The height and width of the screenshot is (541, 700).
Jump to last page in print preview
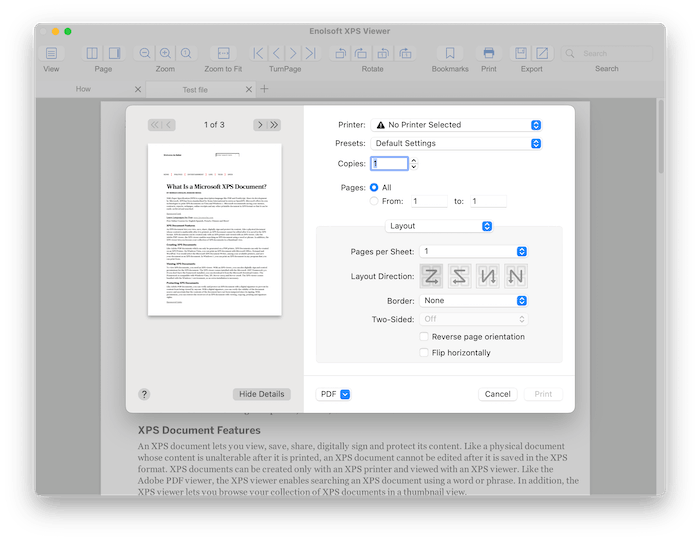coord(274,125)
